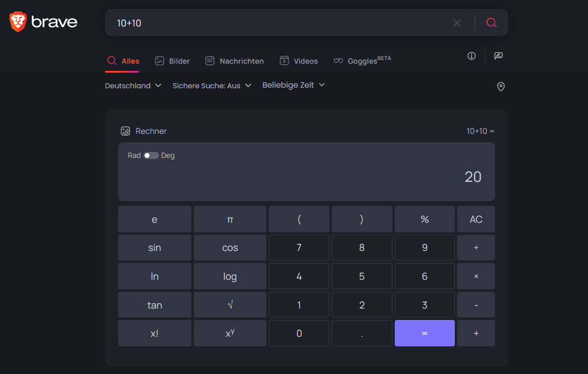This screenshot has width=588, height=374.
Task: Click the location pin icon
Action: [x=500, y=86]
